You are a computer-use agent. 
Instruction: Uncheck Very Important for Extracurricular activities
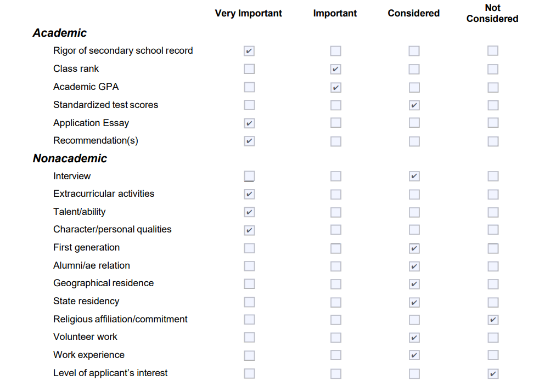249,194
